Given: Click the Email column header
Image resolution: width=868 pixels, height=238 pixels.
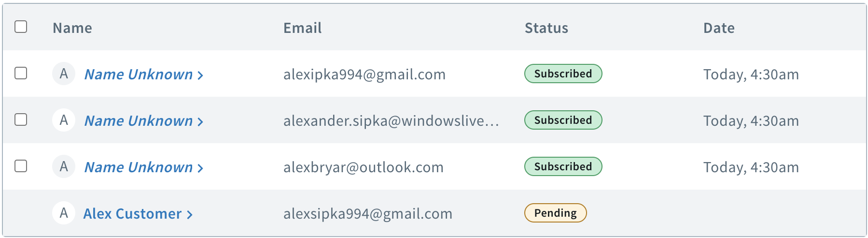Looking at the screenshot, I should 302,28.
